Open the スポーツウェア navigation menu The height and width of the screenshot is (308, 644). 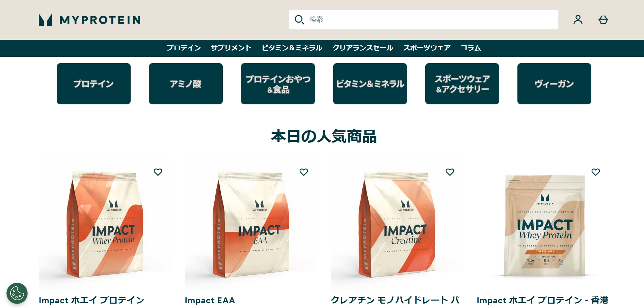click(427, 48)
